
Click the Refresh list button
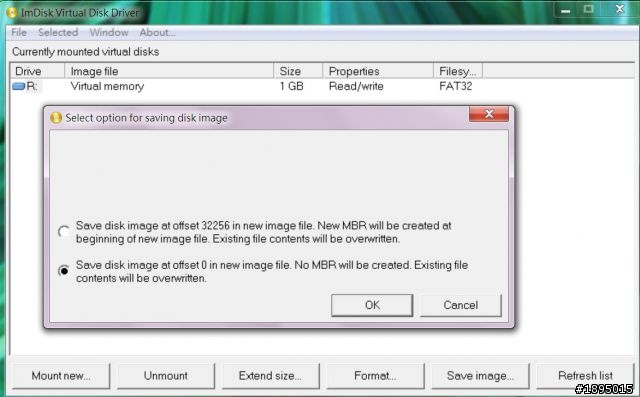click(x=585, y=376)
